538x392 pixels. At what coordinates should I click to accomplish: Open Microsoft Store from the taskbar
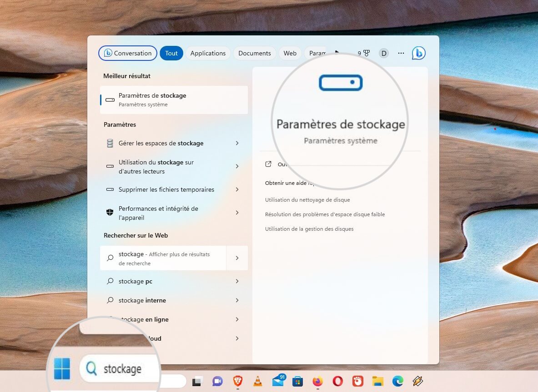tap(297, 381)
